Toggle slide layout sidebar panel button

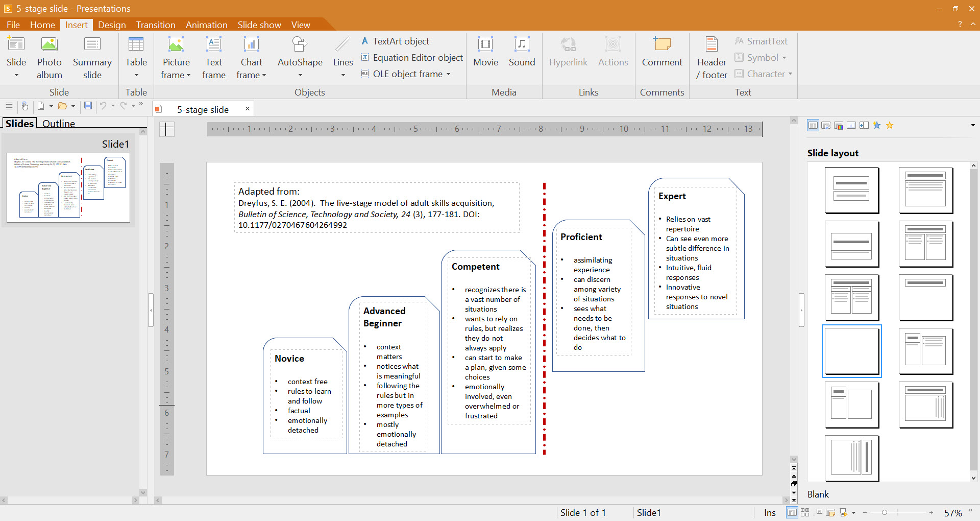[813, 125]
